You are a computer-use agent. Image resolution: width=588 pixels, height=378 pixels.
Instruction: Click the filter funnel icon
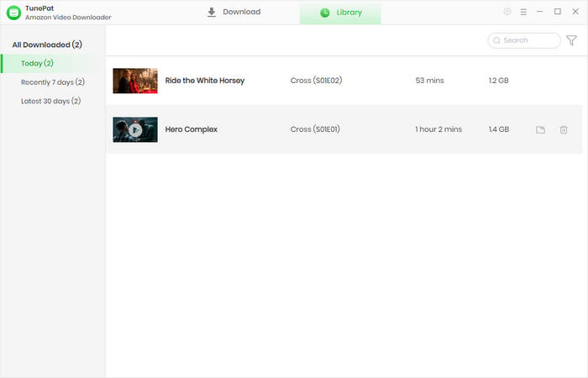571,40
